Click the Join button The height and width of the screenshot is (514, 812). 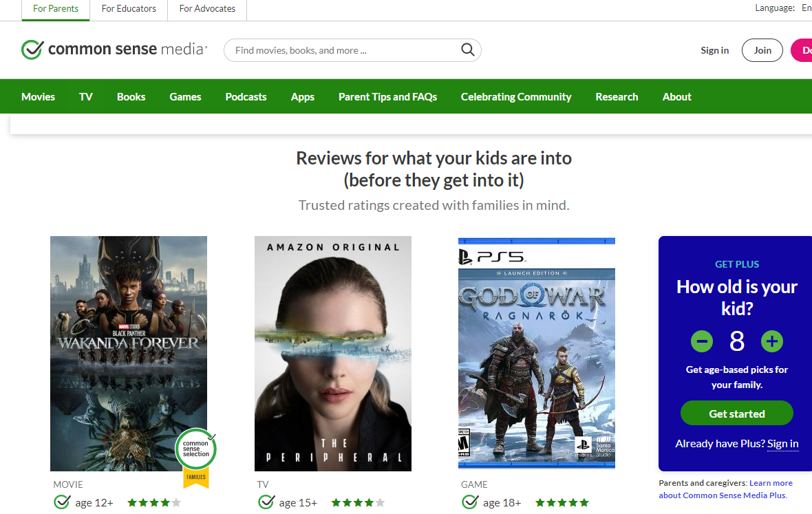[762, 50]
